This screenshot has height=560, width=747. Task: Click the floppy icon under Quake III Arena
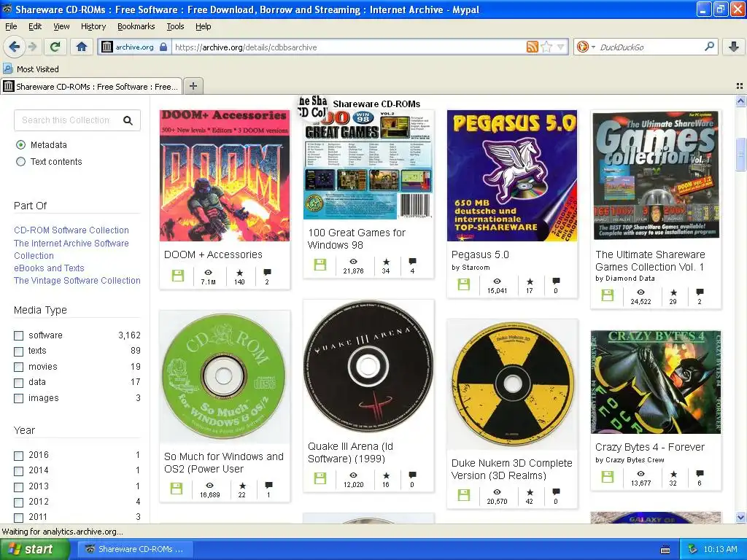click(320, 478)
